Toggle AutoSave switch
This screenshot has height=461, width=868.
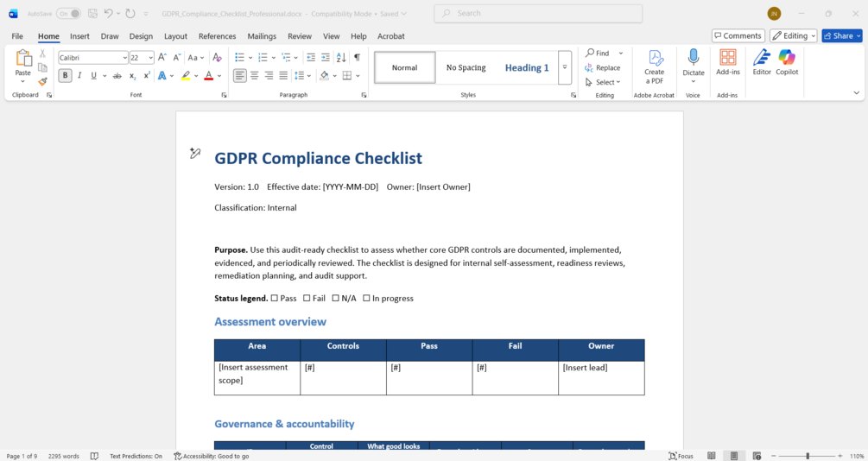69,13
